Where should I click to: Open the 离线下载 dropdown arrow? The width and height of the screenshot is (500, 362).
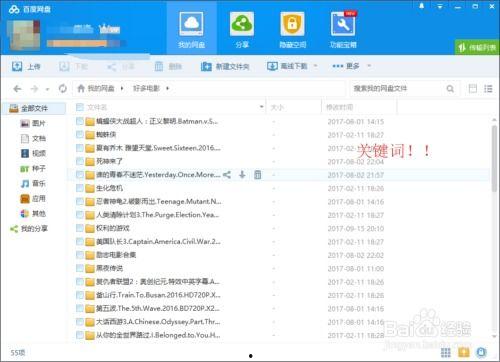coord(315,66)
